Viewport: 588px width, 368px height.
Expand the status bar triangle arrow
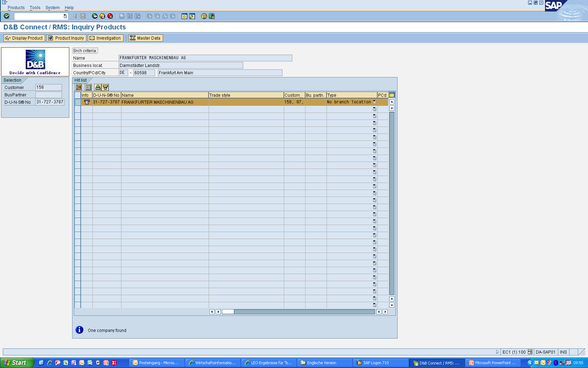point(497,352)
